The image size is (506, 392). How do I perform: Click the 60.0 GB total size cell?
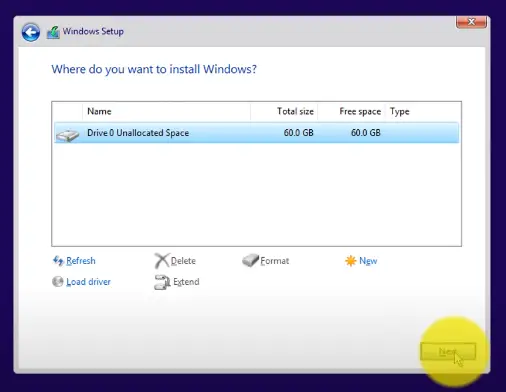(x=298, y=133)
